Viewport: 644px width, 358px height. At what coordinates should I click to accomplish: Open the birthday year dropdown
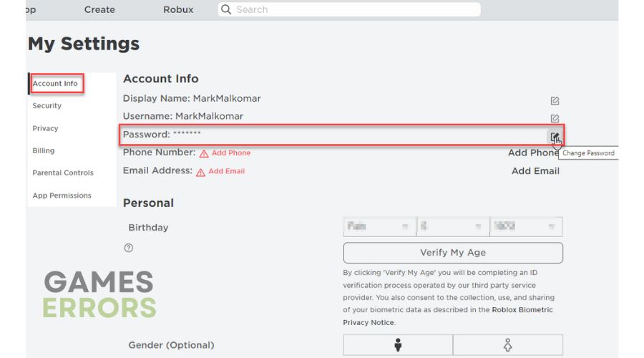(526, 226)
